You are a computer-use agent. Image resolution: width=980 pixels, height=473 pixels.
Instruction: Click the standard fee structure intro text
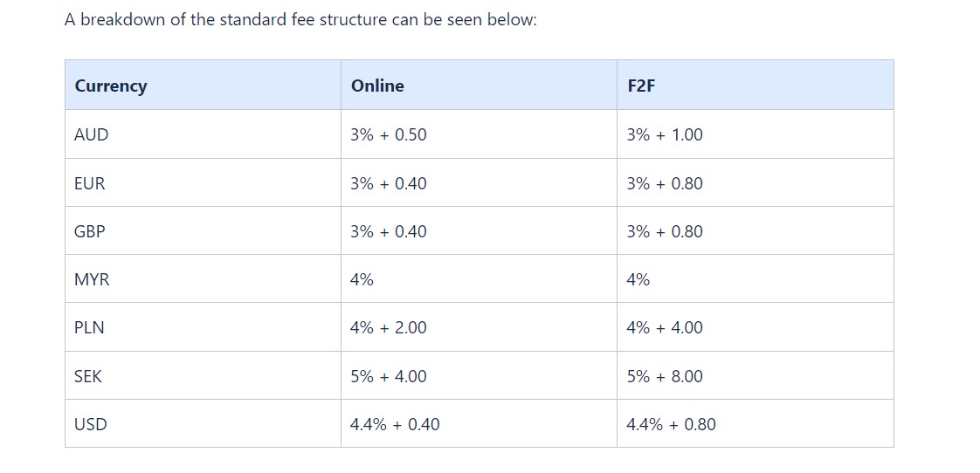pos(300,20)
